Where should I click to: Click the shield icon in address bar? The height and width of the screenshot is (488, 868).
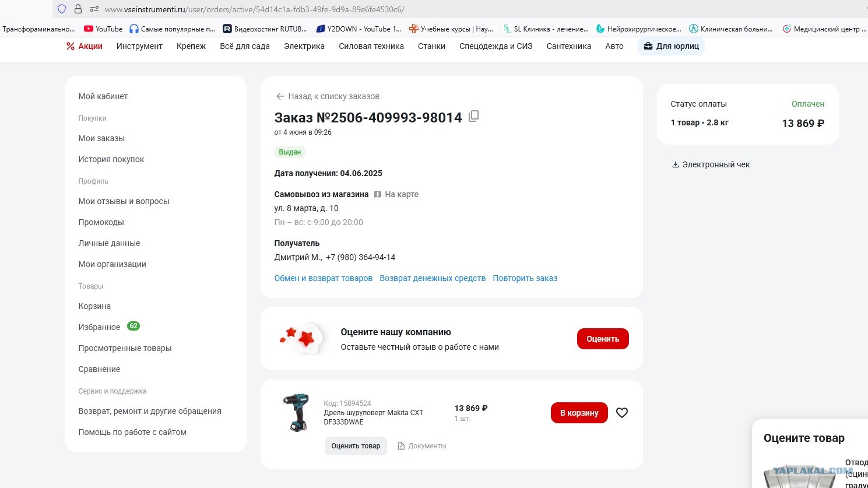pos(62,9)
